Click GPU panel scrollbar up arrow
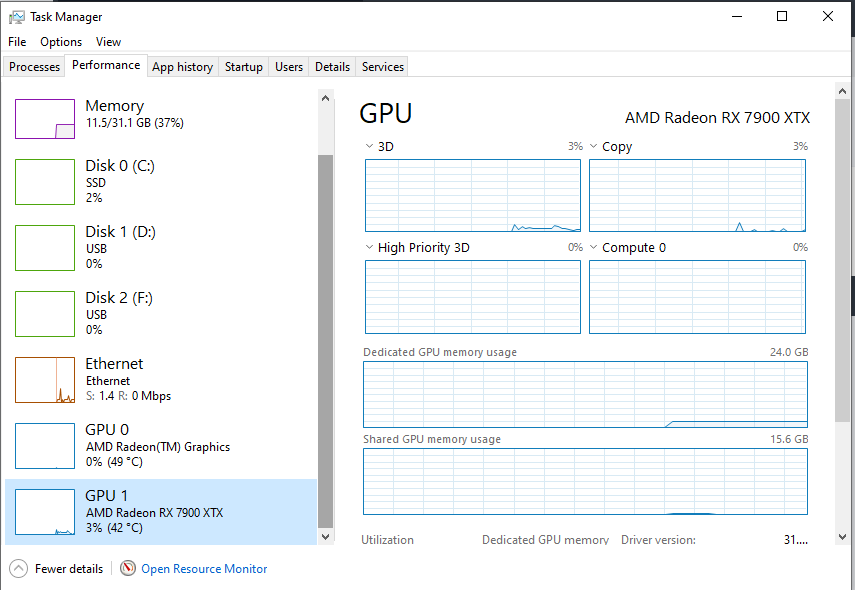The width and height of the screenshot is (855, 590). 842,91
